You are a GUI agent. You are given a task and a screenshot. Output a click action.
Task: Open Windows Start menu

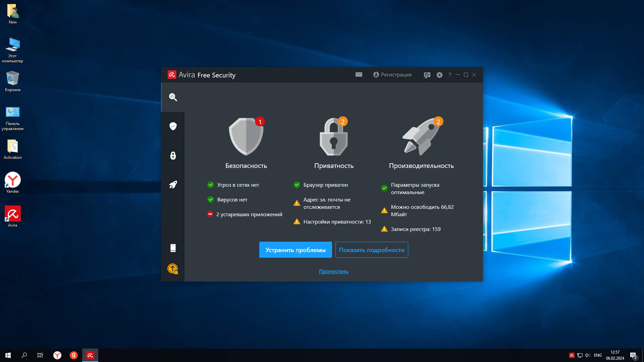8,355
